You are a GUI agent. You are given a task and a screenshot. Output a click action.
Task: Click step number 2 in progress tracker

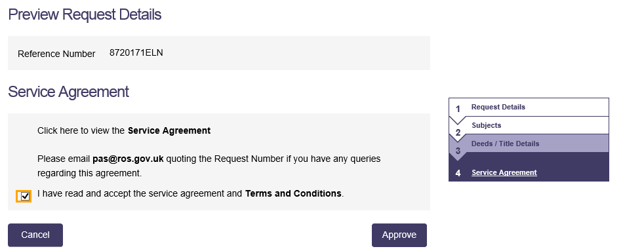pos(458,133)
